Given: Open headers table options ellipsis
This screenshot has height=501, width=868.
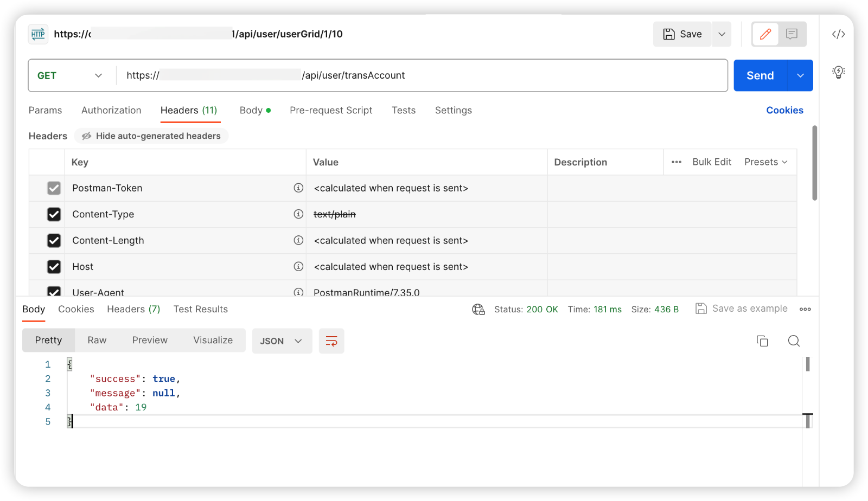Looking at the screenshot, I should [676, 162].
